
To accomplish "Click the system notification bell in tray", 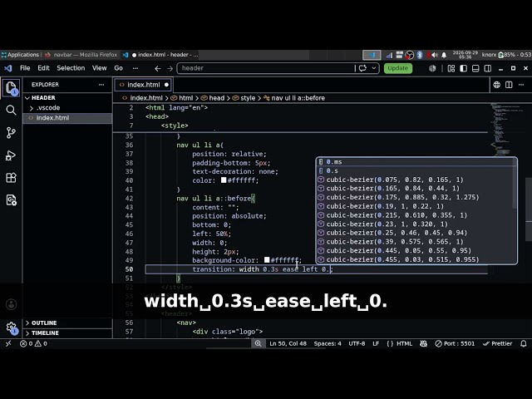I will click(x=444, y=55).
